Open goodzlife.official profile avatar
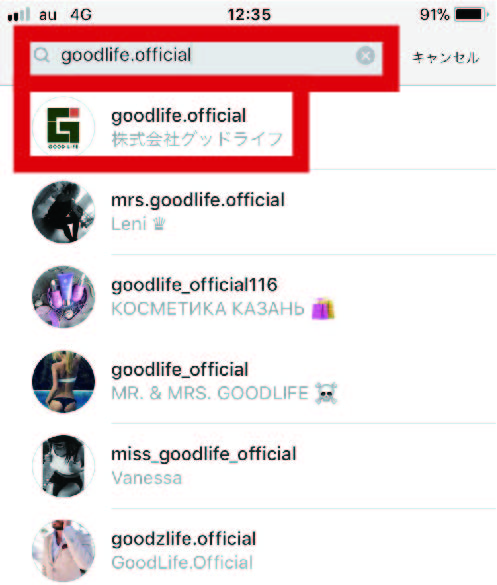This screenshot has height=585, width=497. tap(63, 551)
